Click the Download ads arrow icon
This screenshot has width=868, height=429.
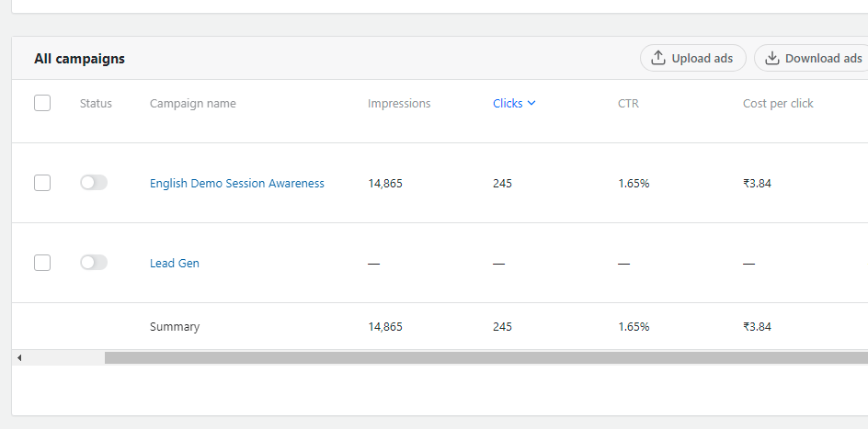pos(772,58)
